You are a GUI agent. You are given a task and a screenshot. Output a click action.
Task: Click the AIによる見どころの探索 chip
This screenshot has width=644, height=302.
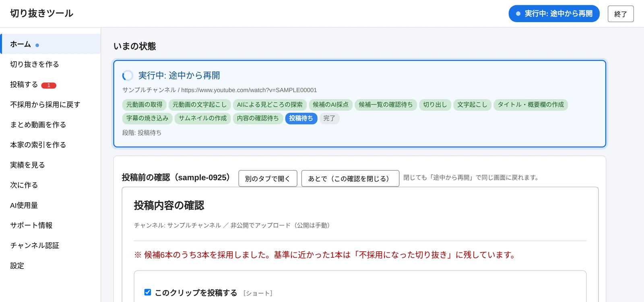click(270, 105)
